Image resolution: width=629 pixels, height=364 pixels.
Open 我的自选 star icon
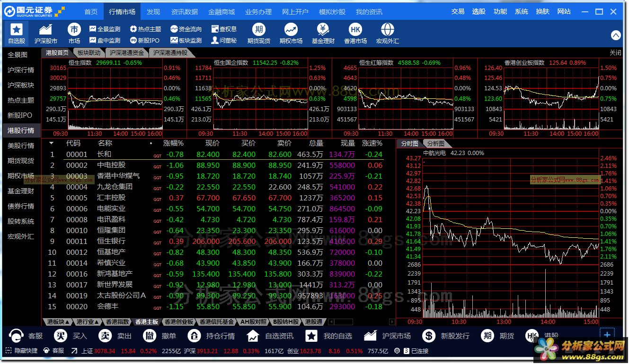(x=311, y=336)
